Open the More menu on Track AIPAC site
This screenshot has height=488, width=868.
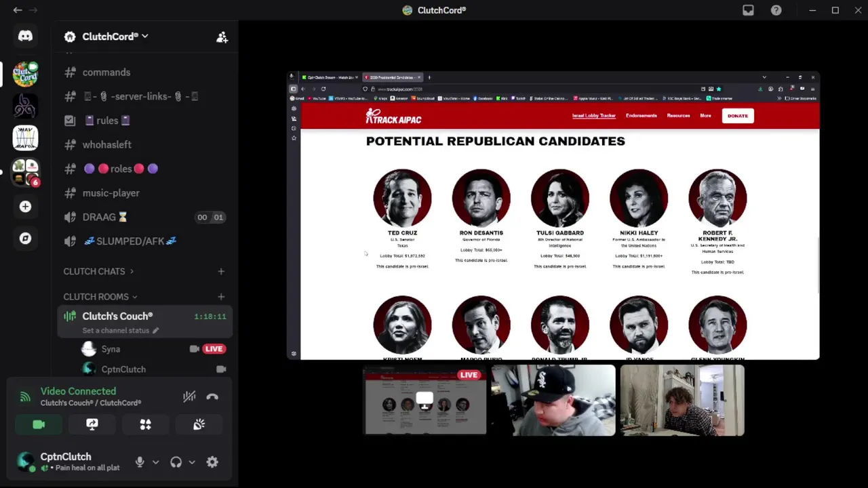tap(705, 116)
